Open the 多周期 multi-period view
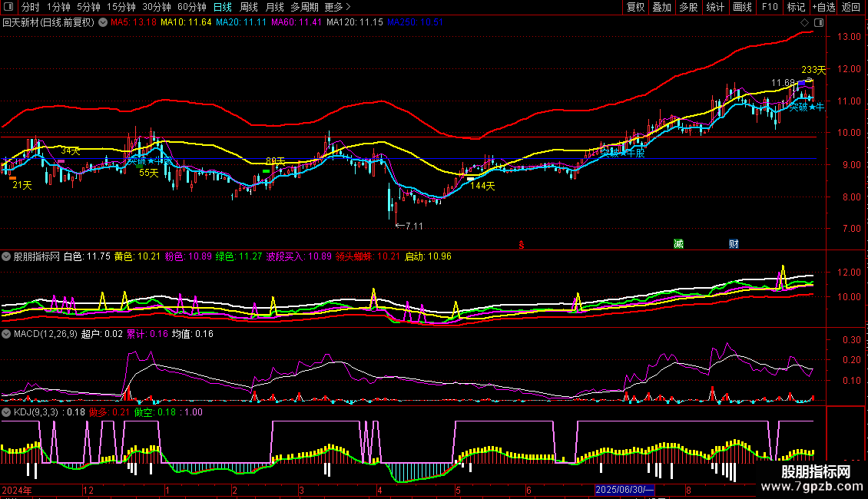 coord(304,7)
